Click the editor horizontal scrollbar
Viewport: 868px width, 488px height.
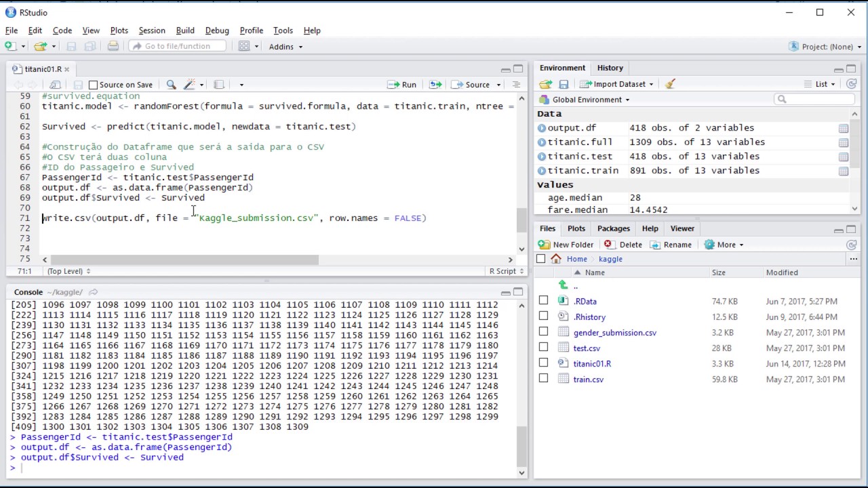point(184,260)
